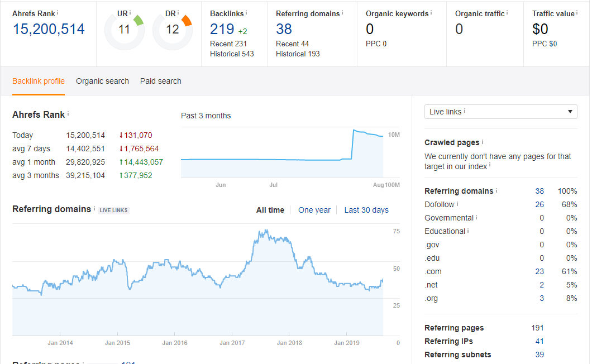The image size is (592, 364).
Task: Click the info icon beside Ahrefs Rank header
Action: point(58,12)
